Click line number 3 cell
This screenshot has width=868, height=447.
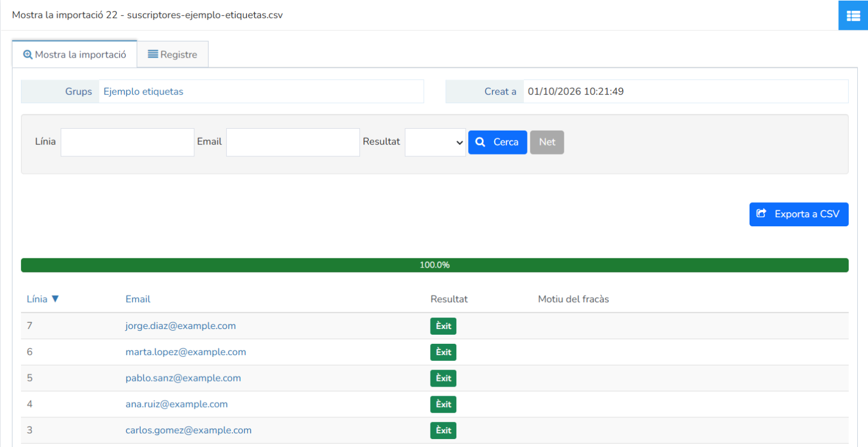point(30,430)
